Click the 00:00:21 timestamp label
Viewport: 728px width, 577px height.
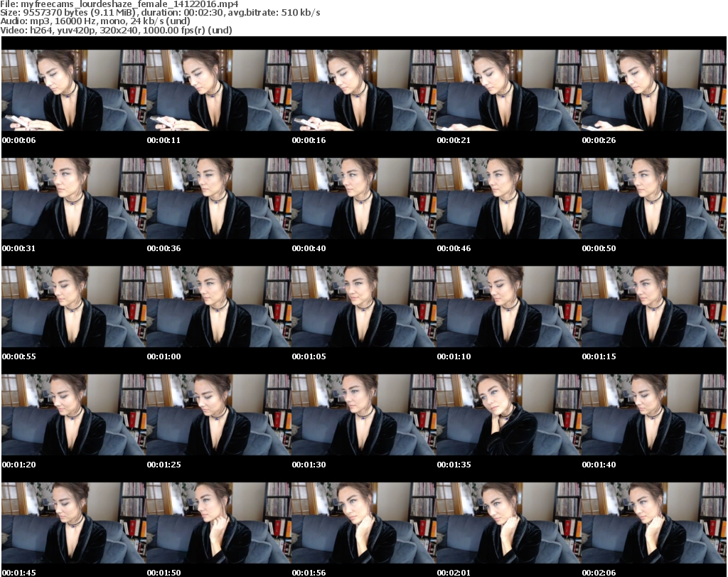coord(454,140)
